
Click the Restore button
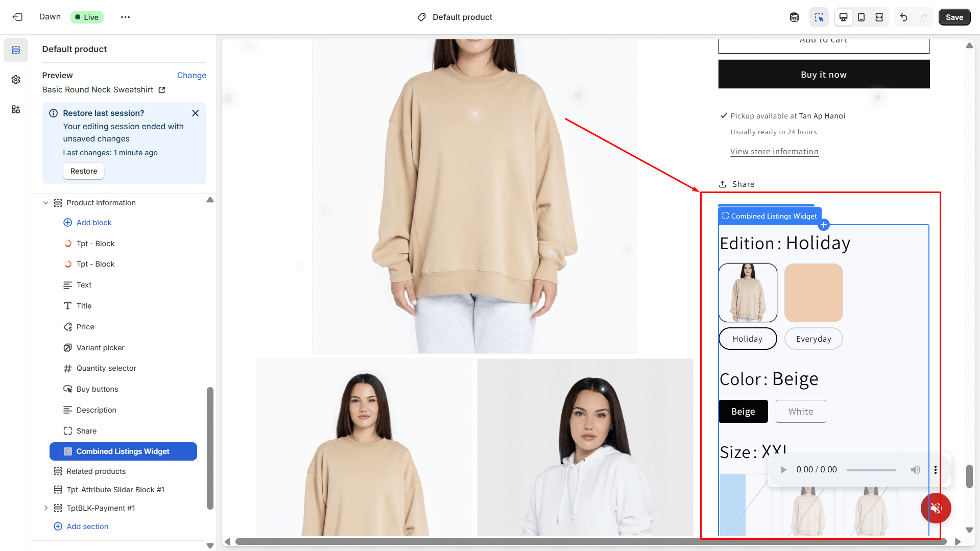tap(84, 171)
